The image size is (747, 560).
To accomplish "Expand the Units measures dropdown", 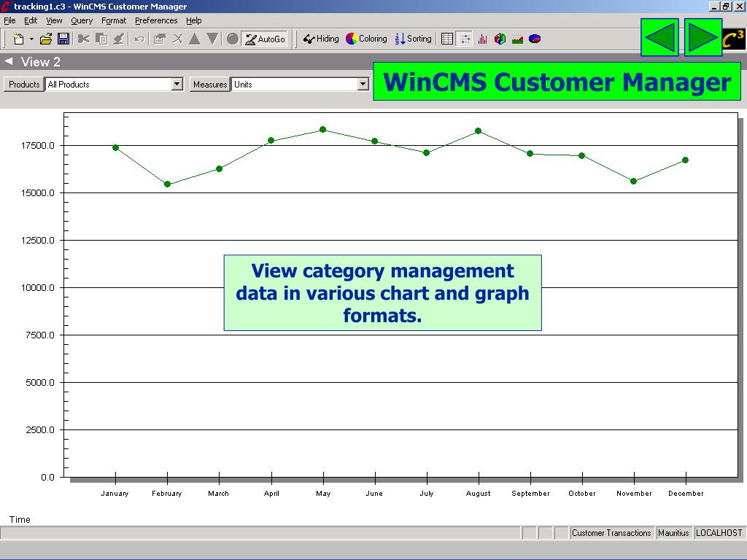I will click(363, 85).
